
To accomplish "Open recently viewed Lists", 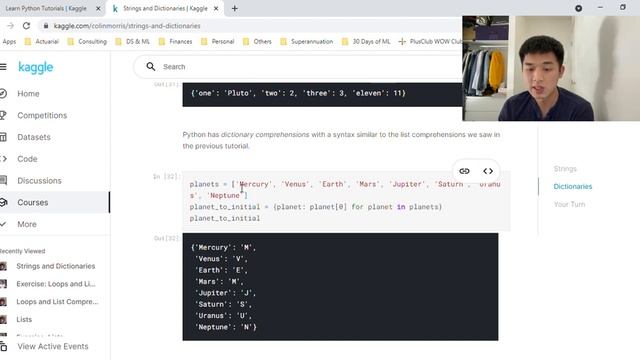I will [24, 320].
